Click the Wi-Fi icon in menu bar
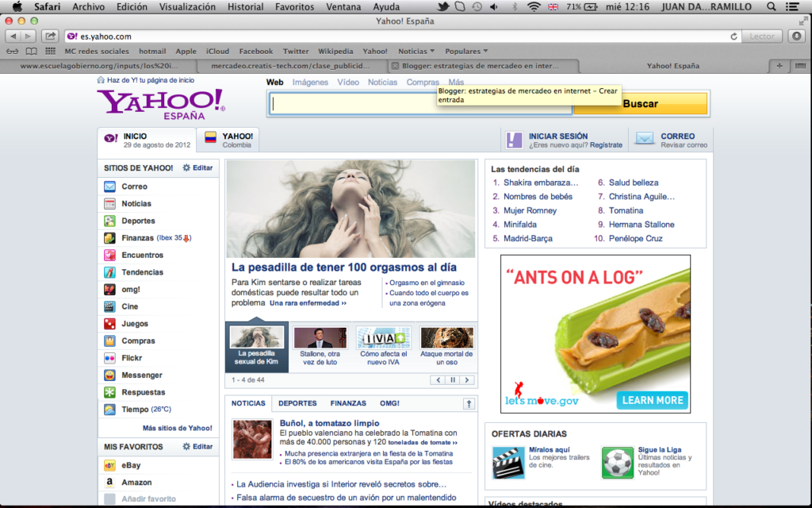 click(x=534, y=6)
